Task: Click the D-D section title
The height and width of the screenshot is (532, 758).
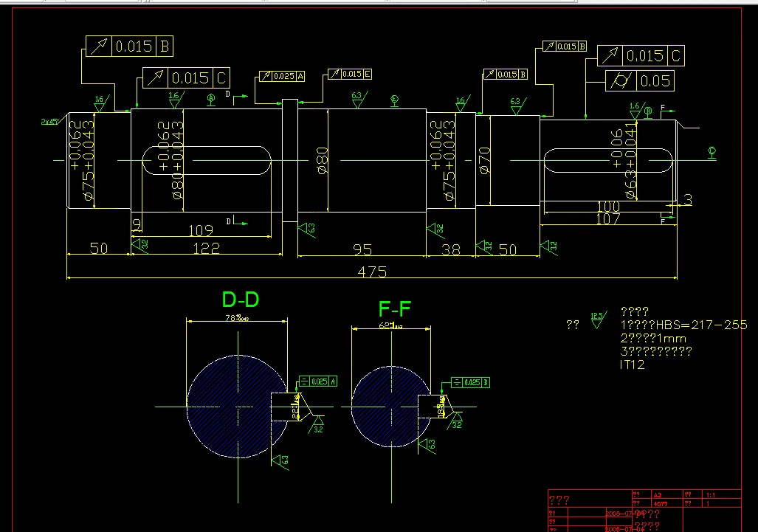Action: [x=241, y=300]
